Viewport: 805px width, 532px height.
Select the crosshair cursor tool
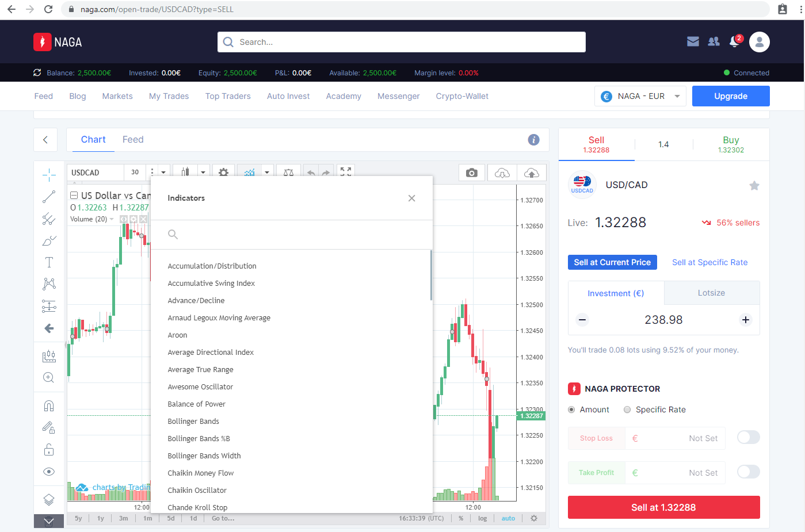click(49, 175)
